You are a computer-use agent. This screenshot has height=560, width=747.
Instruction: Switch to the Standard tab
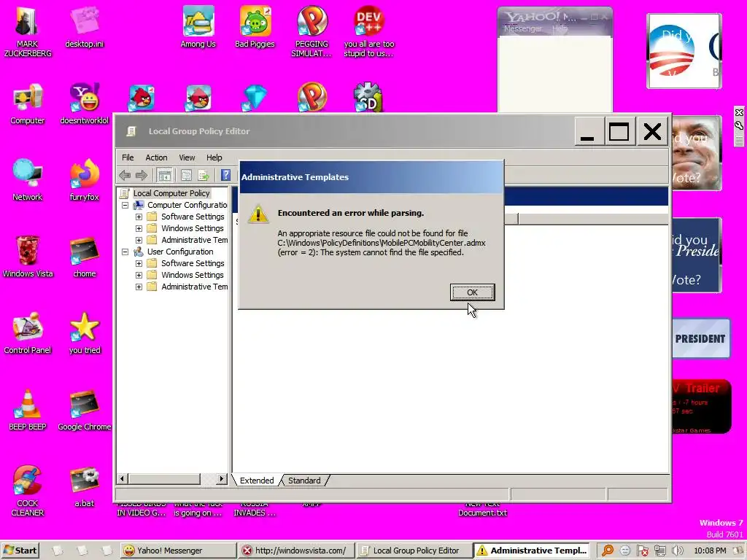[304, 481]
